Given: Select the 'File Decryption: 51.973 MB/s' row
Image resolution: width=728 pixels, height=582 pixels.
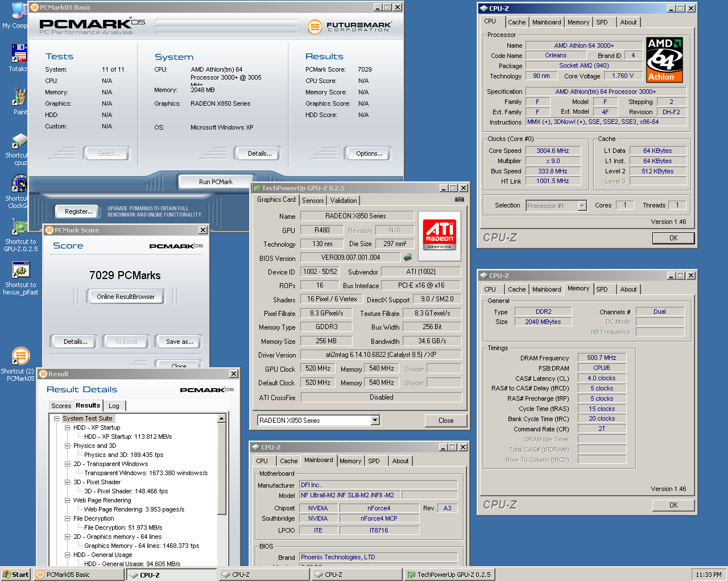Looking at the screenshot, I should click(x=123, y=527).
